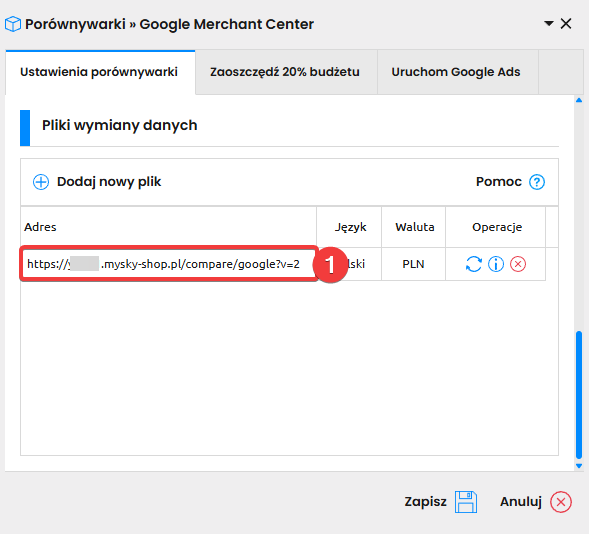Viewport: 589px width, 534px height.
Task: Click the vertical scrollbar thumb
Action: tap(579, 395)
